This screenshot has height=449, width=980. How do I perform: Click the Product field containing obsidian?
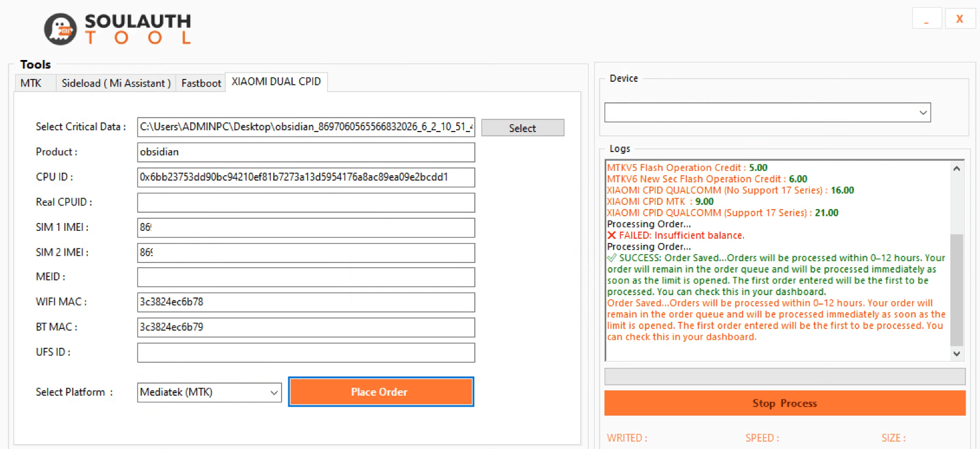306,152
